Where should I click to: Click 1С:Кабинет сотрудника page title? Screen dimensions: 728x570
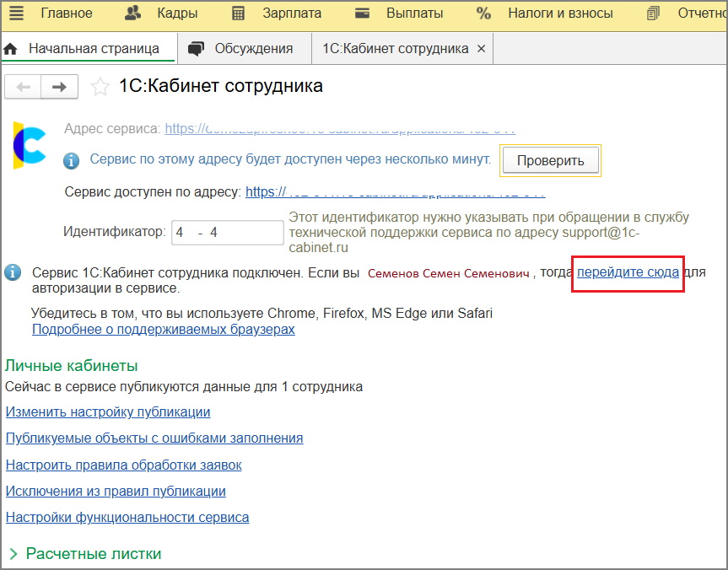click(x=220, y=86)
